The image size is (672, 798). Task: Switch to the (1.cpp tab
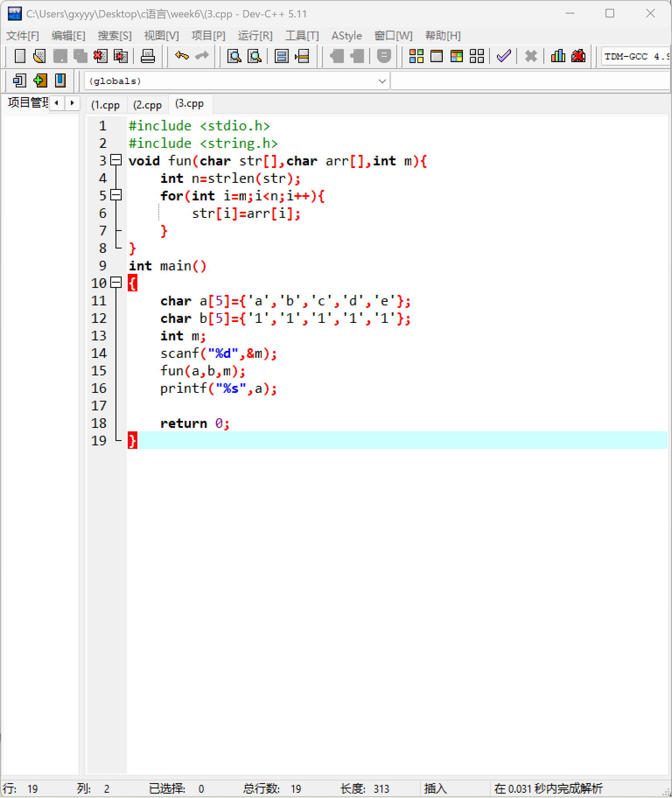[105, 105]
